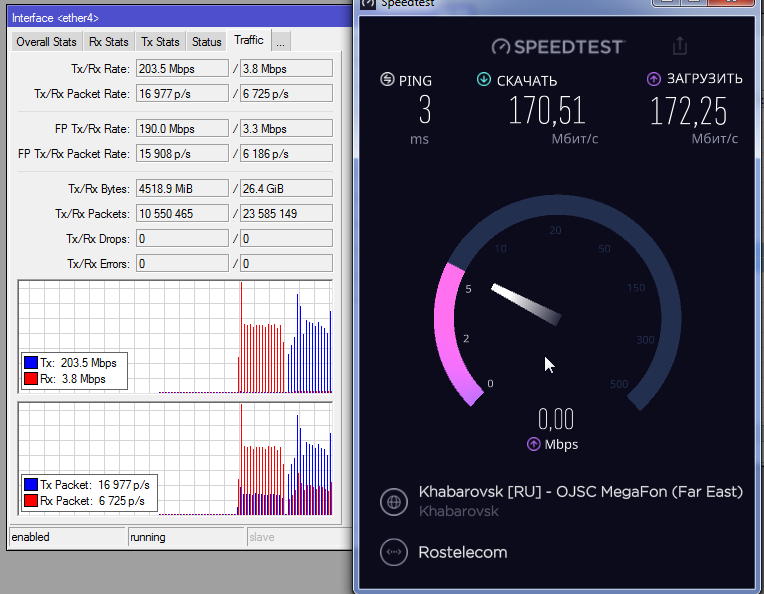
Task: Click the 'Tx/Rx Bytes:' label
Action: [x=99, y=189]
